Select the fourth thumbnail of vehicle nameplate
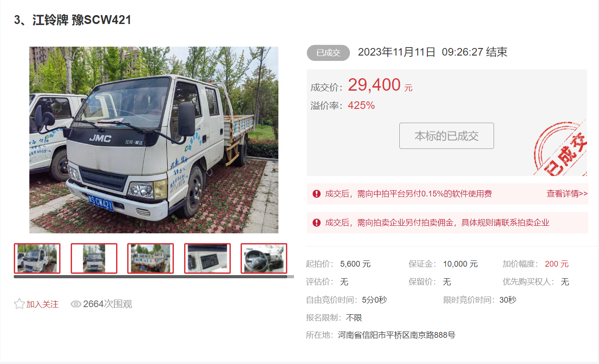The height and width of the screenshot is (364, 599). click(207, 258)
